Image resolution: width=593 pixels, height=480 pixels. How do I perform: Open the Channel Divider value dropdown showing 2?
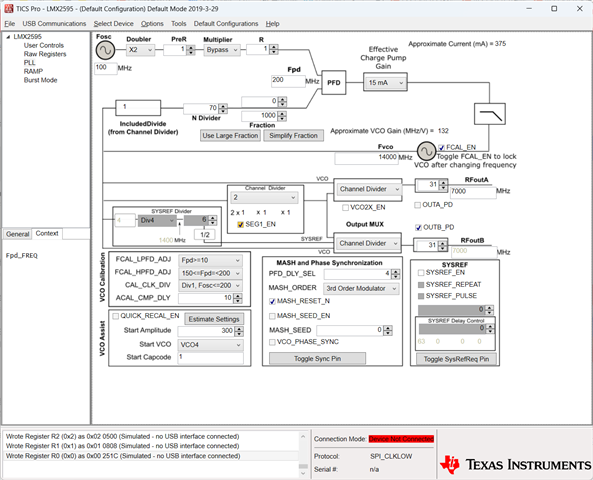264,197
